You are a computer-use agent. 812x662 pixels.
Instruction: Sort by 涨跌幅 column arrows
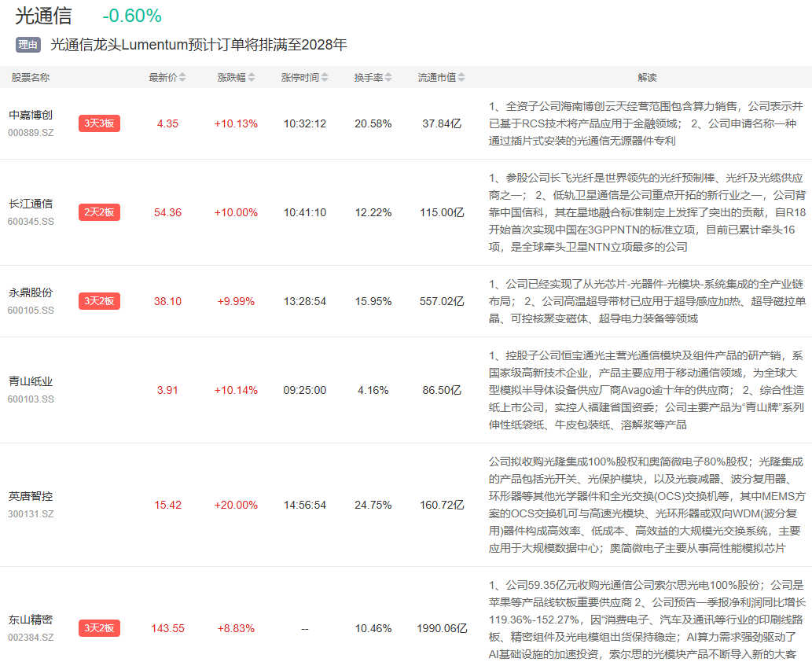coord(251,78)
